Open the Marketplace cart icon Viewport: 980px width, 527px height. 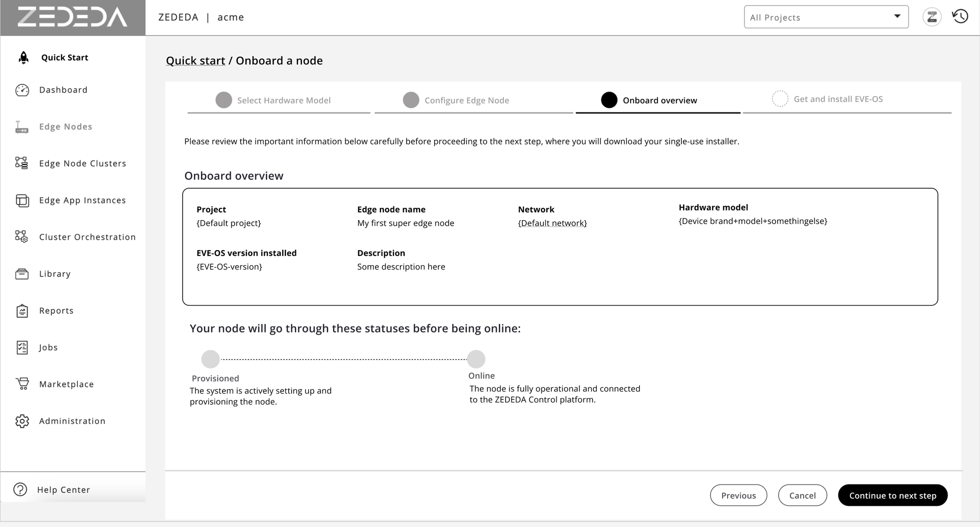[22, 384]
